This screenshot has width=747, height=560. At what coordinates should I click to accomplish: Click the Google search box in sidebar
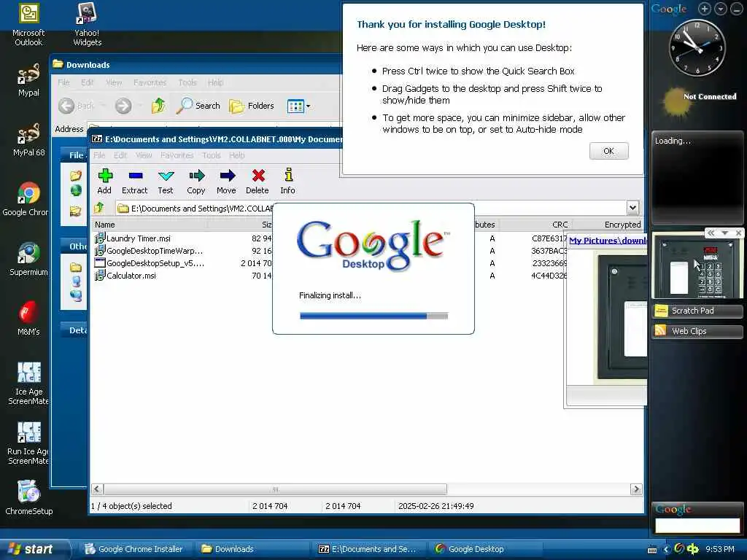697,525
